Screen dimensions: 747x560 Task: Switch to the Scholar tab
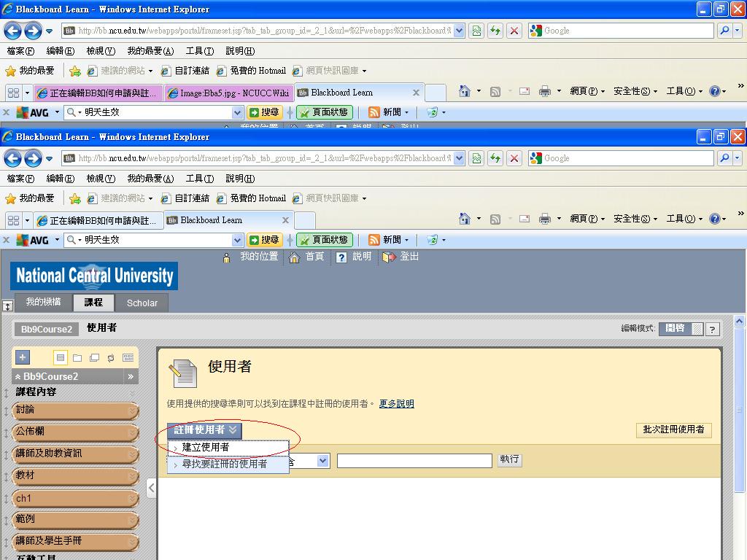142,303
